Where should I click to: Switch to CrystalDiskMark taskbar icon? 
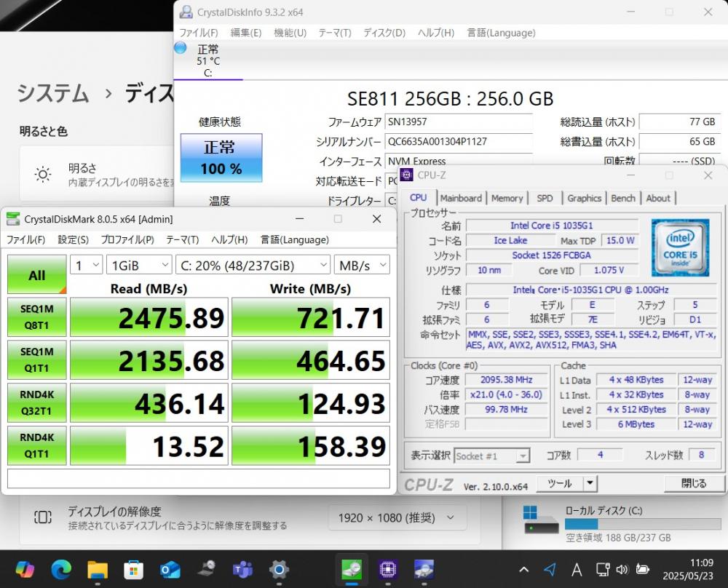pyautogui.click(x=352, y=569)
